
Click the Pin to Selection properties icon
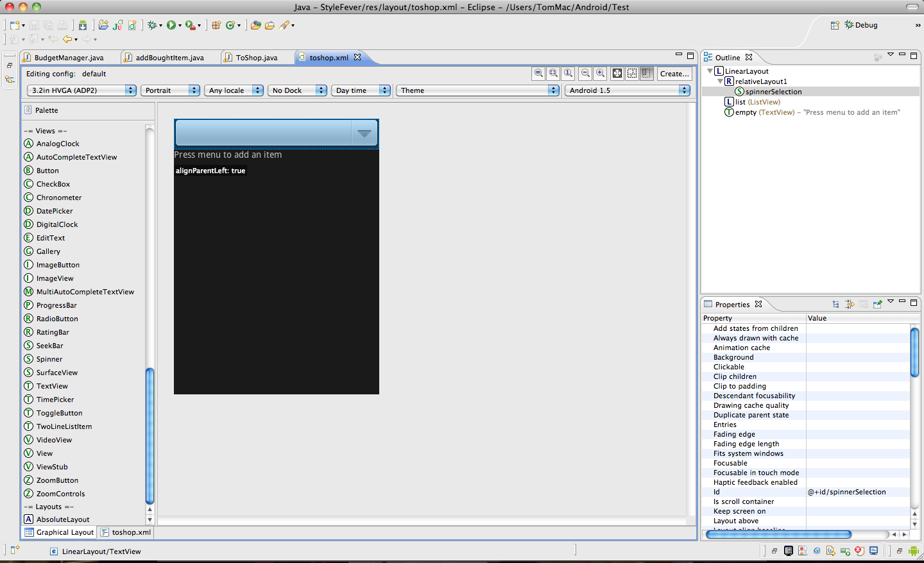[878, 305]
